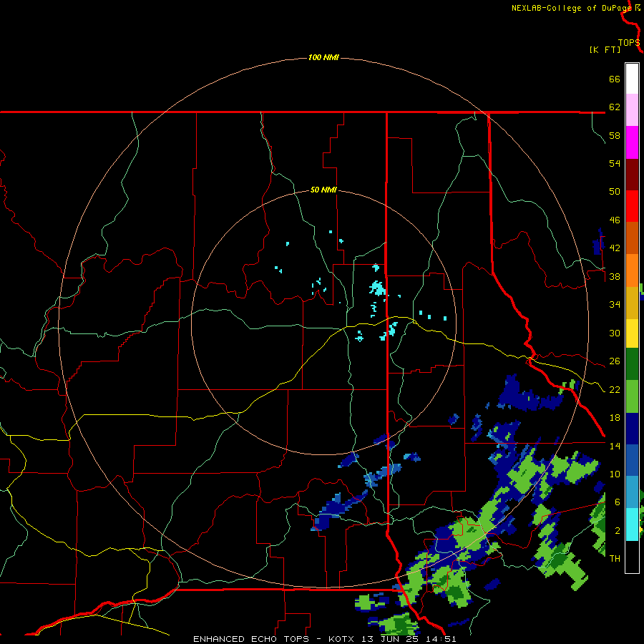Select the cyan legend swatch

coord(632,525)
